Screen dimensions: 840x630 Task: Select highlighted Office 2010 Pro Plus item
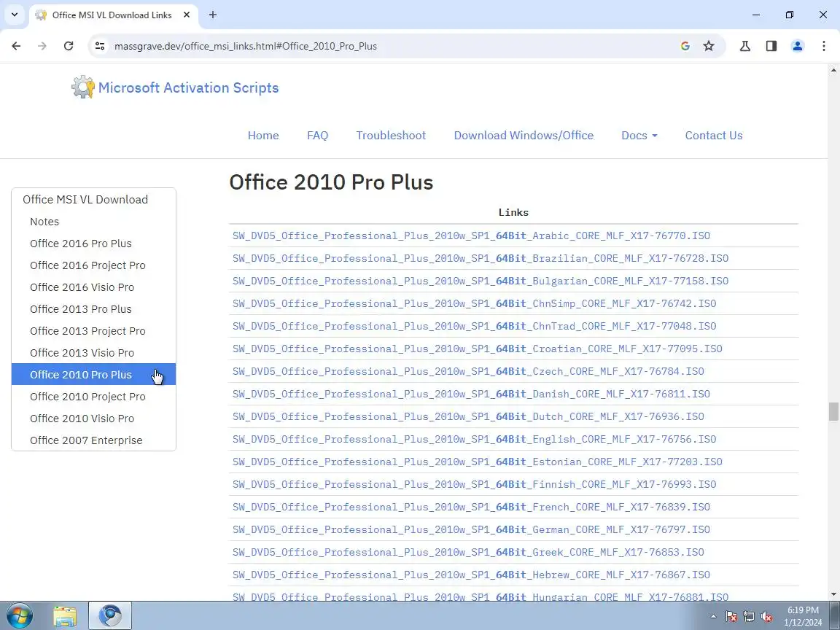(x=94, y=375)
